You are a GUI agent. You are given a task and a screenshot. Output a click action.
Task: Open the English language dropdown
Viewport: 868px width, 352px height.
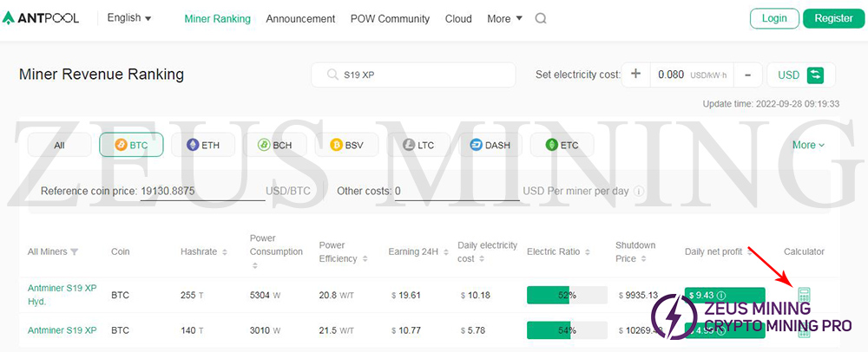point(128,18)
